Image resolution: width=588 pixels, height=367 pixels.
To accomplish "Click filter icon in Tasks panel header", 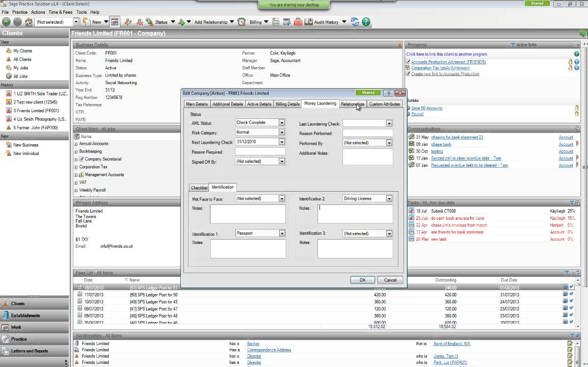I will [572, 203].
